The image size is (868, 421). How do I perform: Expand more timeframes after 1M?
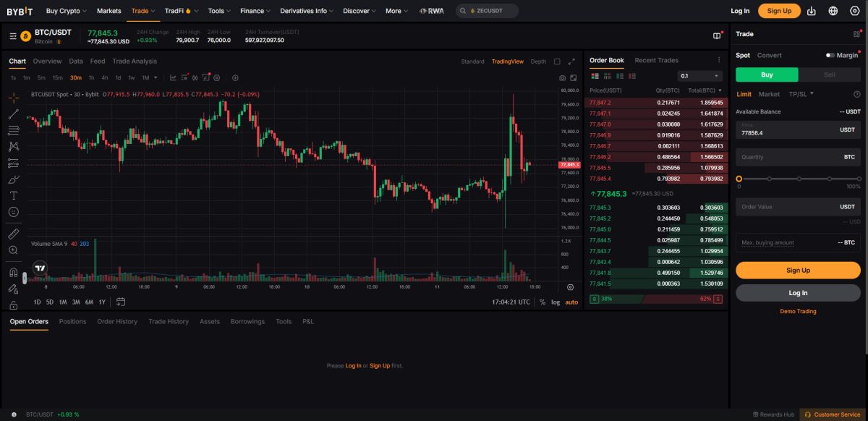click(156, 77)
